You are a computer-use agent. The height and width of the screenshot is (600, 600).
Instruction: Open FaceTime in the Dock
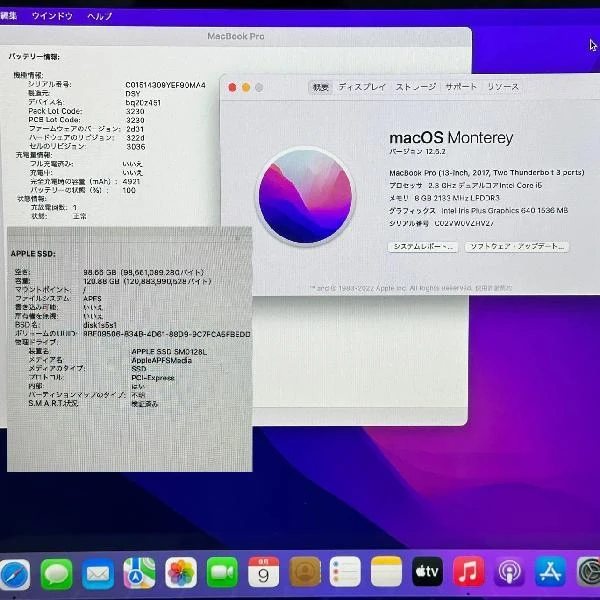pos(222,572)
